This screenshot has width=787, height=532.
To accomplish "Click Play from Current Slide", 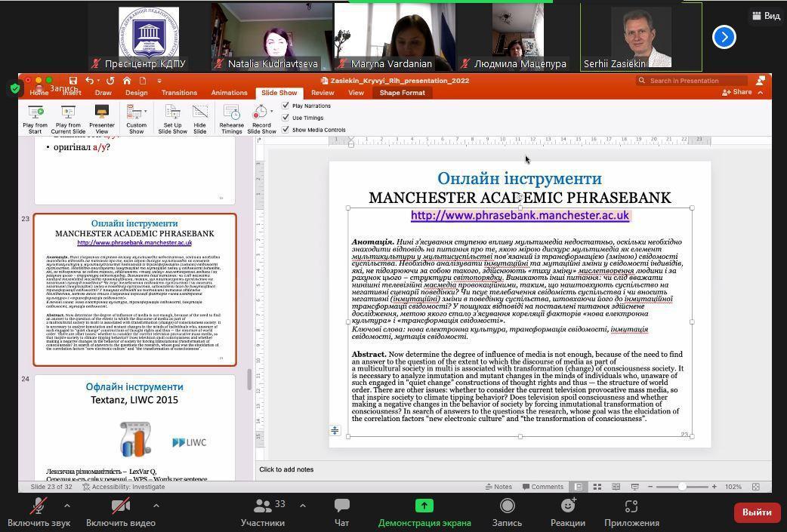I will click(x=68, y=119).
